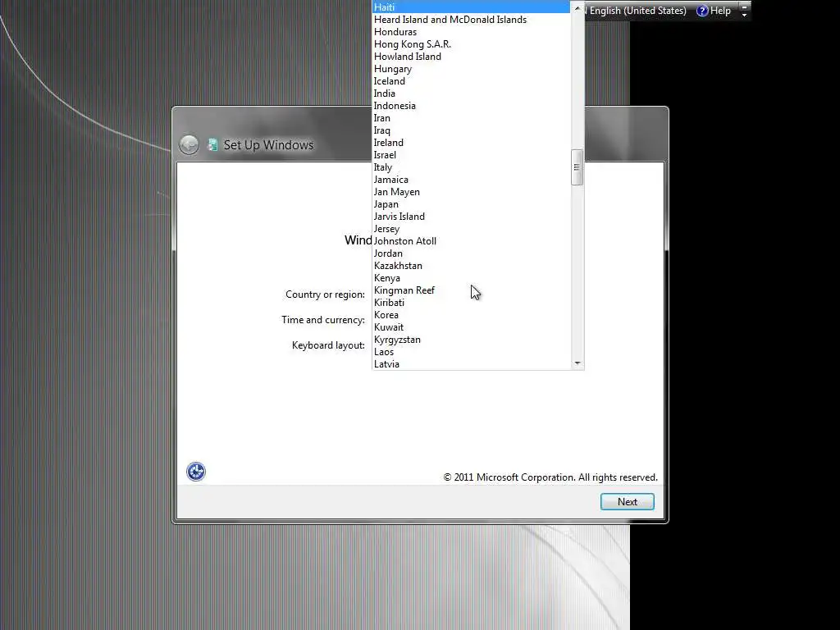Viewport: 840px width, 630px height.
Task: Pick Hong Kong S.A.R.
Action: [471, 44]
